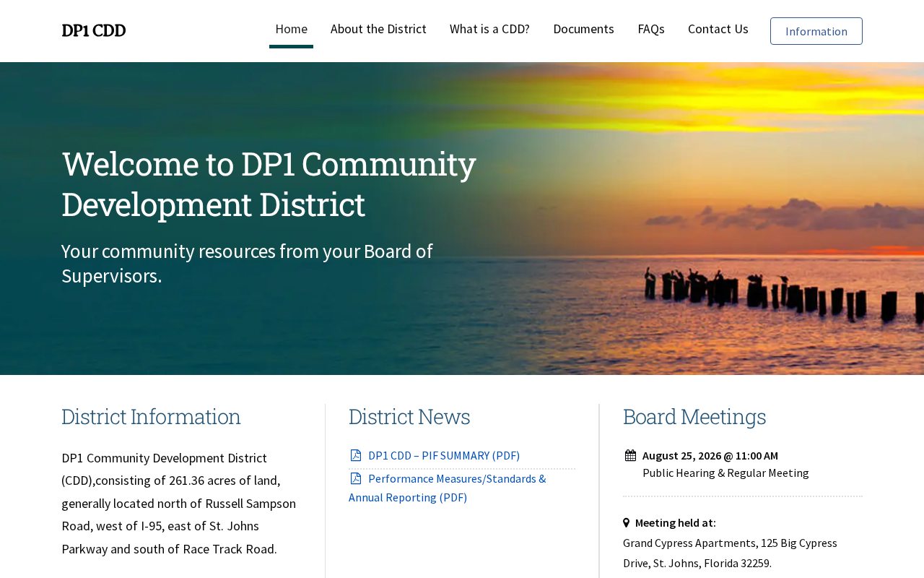
Task: Click the District Information heading
Action: click(151, 417)
